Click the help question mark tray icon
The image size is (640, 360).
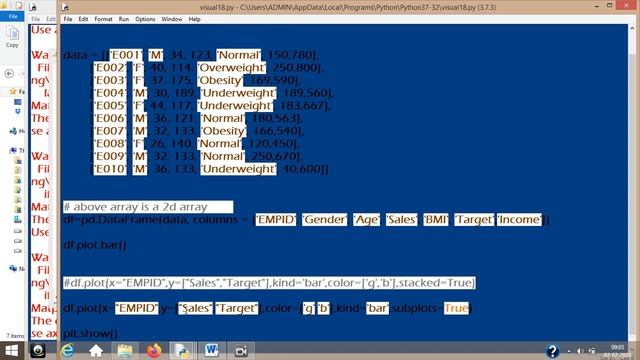(x=552, y=351)
